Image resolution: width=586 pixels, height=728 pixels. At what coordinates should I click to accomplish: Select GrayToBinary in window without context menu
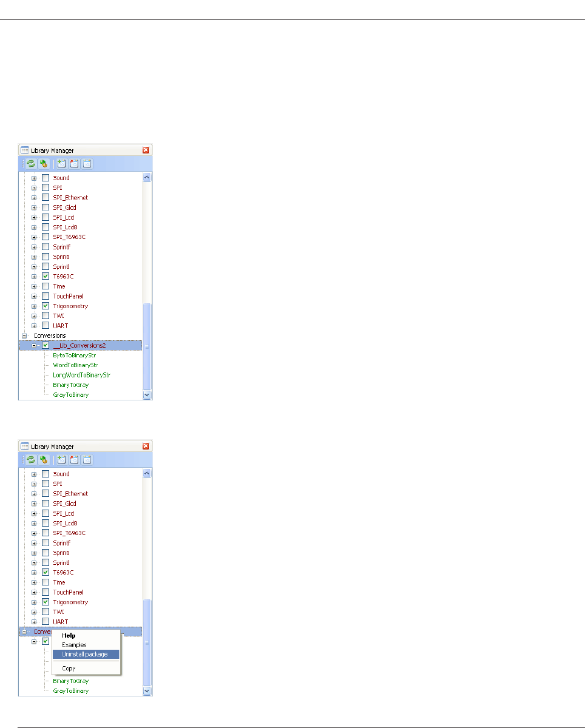tap(70, 395)
